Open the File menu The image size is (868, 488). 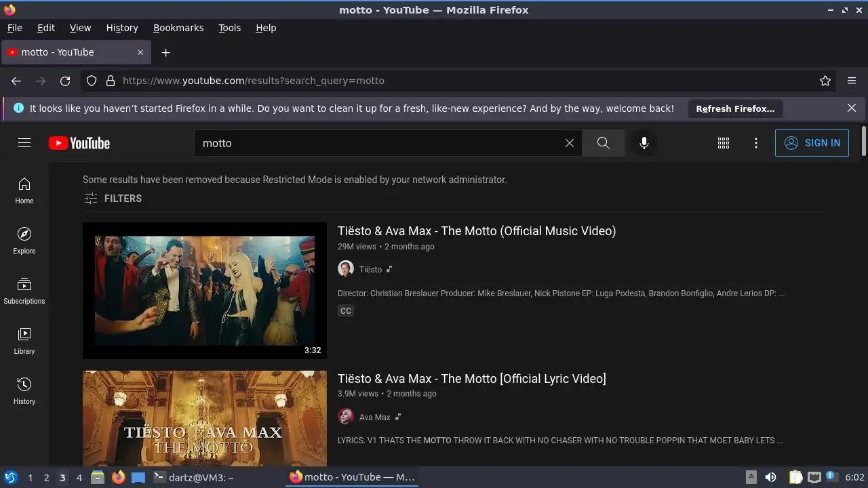pyautogui.click(x=14, y=28)
